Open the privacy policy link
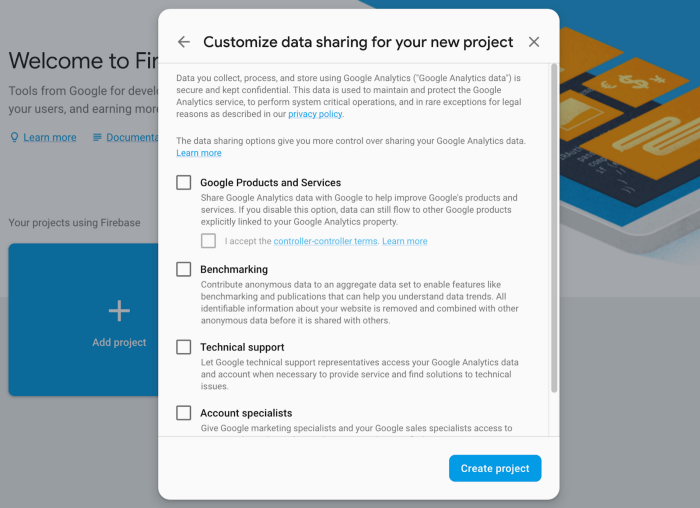 point(315,114)
